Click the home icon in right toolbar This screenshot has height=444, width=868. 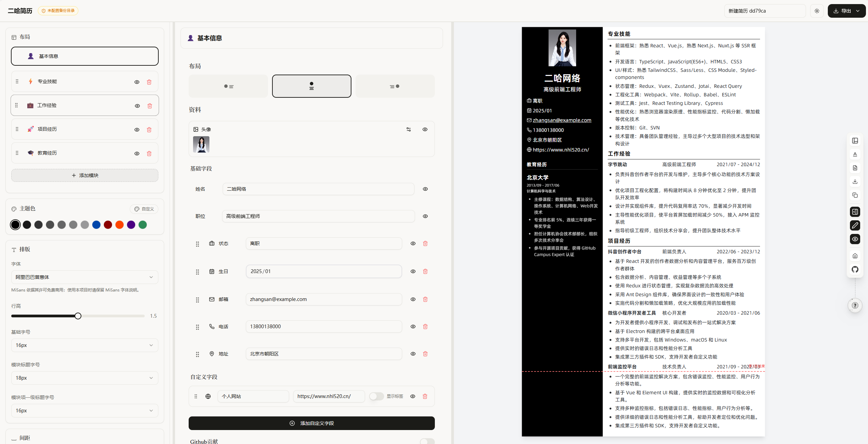click(x=855, y=256)
